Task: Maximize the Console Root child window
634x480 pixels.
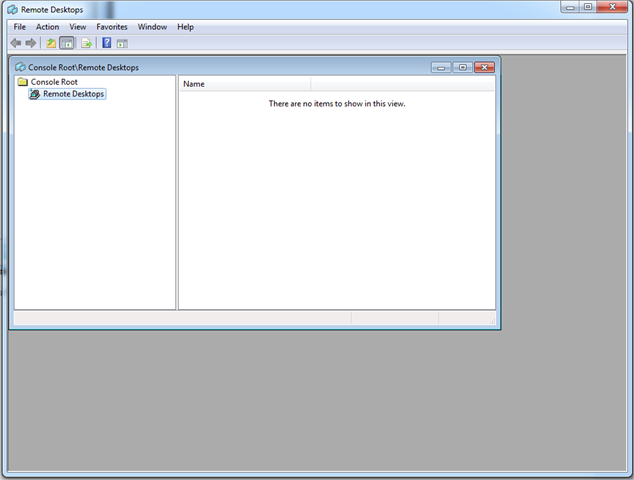Action: click(463, 67)
